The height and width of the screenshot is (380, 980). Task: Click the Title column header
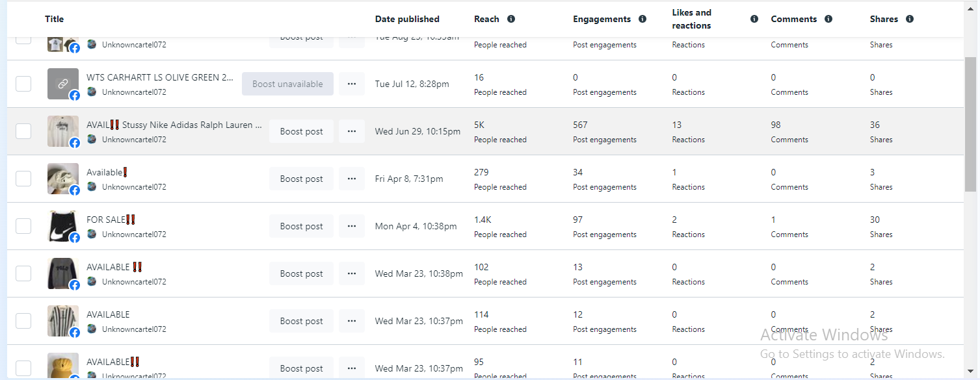pyautogui.click(x=55, y=19)
